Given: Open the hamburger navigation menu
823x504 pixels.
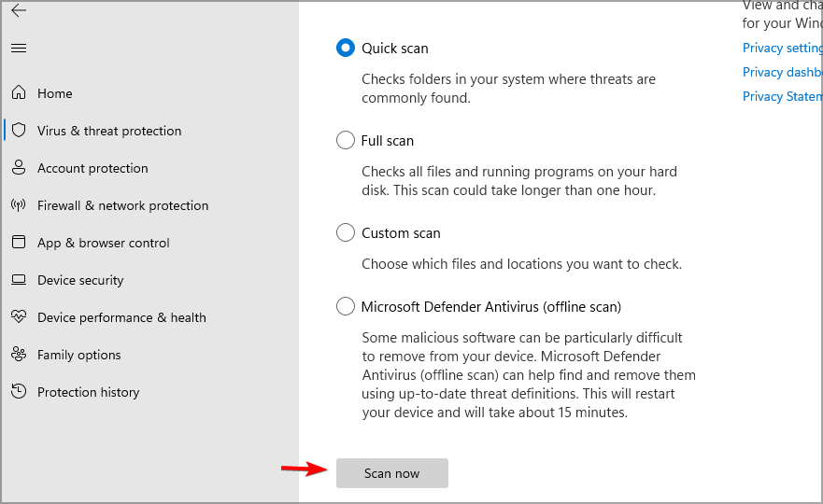Looking at the screenshot, I should (19, 48).
